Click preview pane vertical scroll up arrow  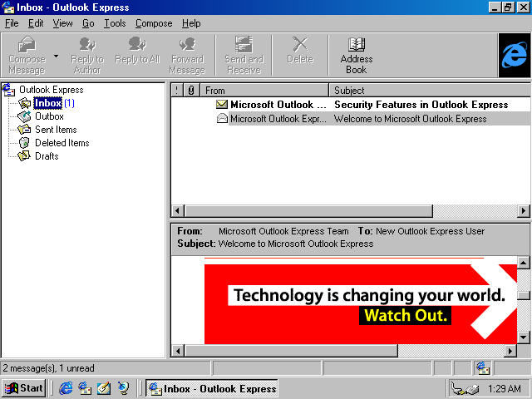tap(524, 263)
